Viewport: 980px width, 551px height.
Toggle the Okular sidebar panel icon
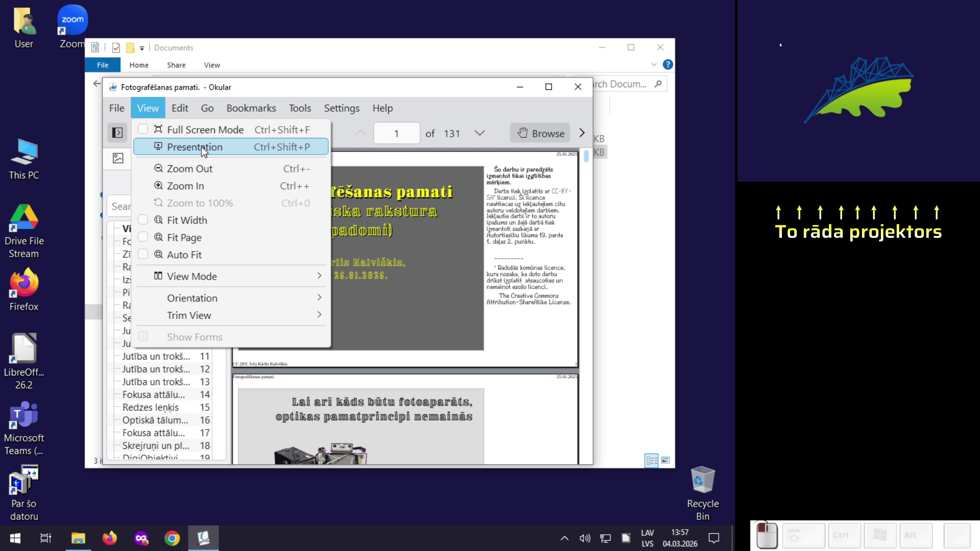[117, 133]
